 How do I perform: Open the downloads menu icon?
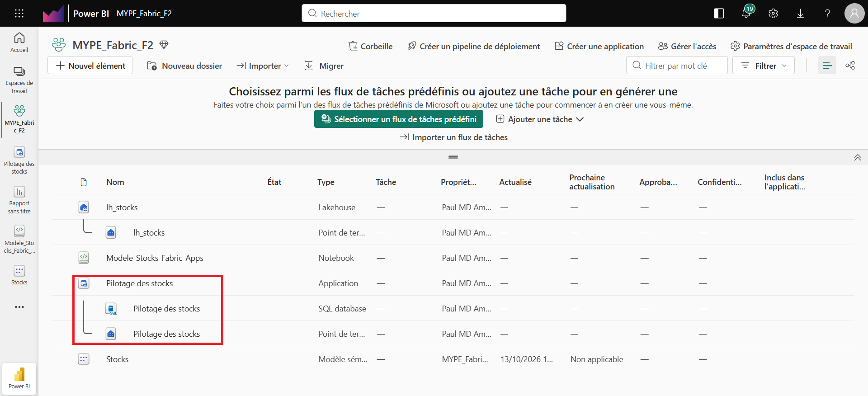pyautogui.click(x=800, y=14)
